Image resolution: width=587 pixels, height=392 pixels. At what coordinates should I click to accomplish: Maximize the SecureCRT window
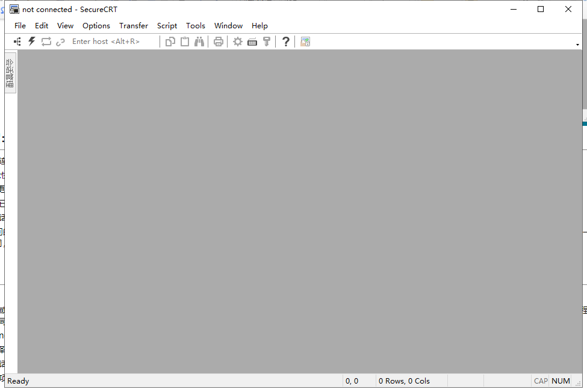(x=541, y=10)
